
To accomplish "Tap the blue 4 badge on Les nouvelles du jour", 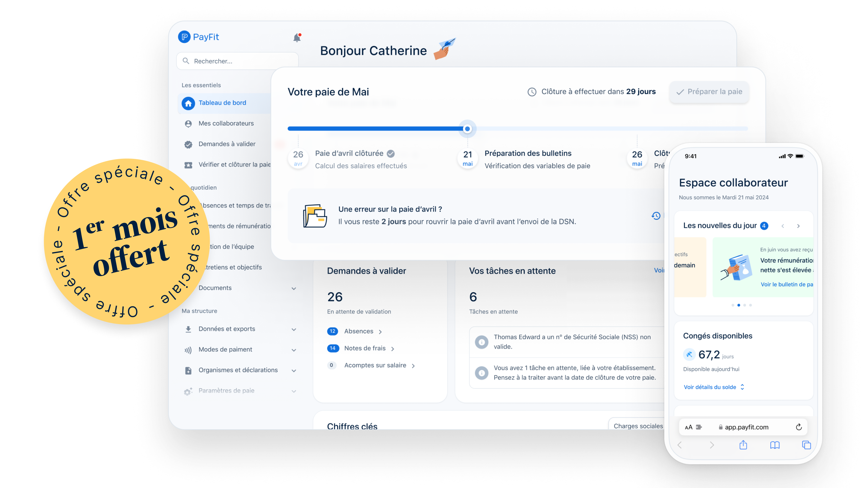I will click(x=764, y=226).
